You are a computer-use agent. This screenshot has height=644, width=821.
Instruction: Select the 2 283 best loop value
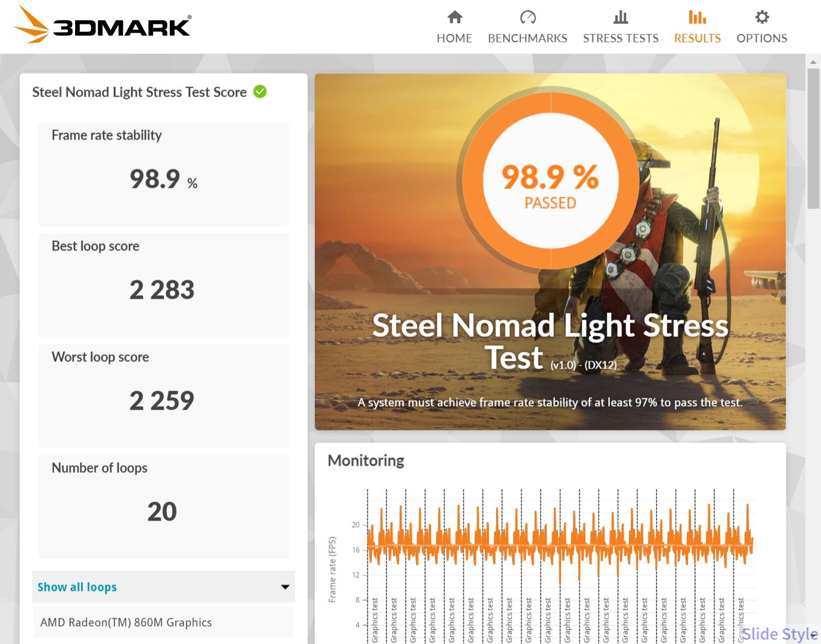point(162,290)
